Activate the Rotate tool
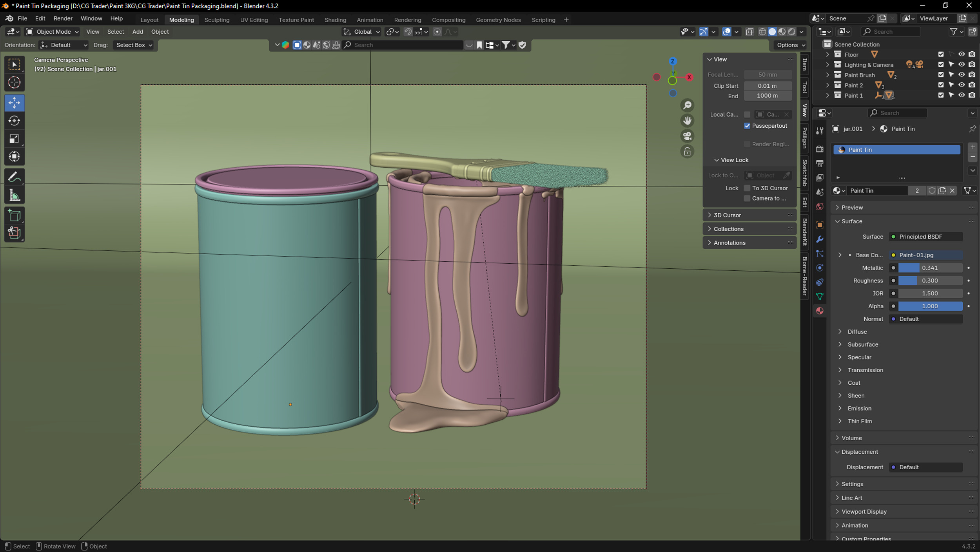980x552 pixels. pos(15,121)
